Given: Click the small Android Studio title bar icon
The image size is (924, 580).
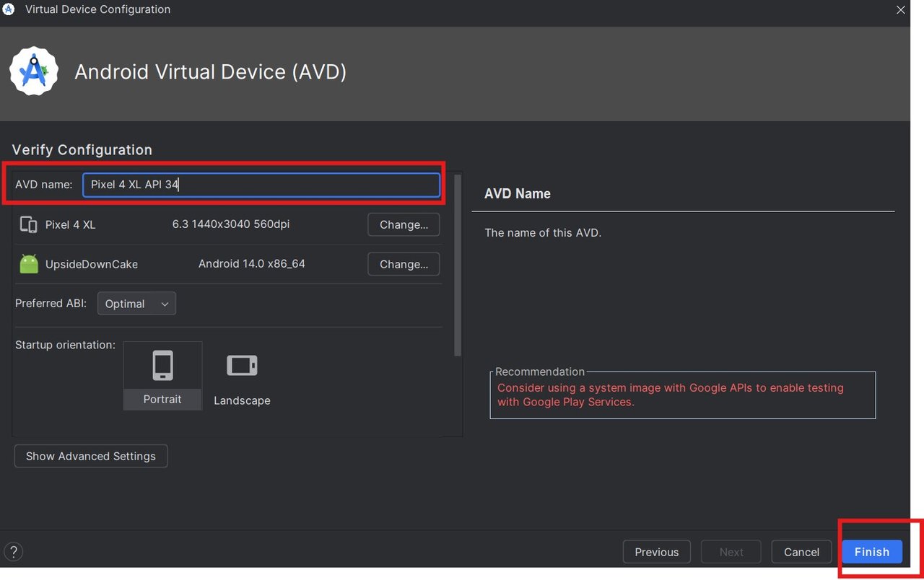Looking at the screenshot, I should click(x=9, y=9).
